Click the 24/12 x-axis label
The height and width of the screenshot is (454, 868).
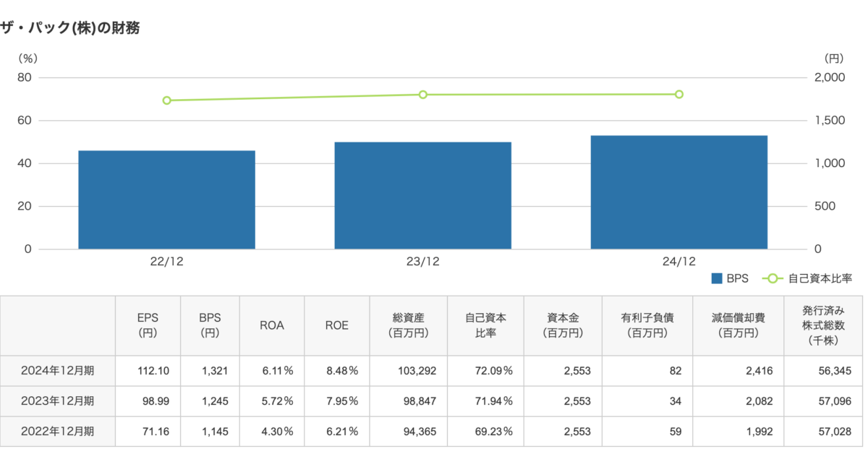point(678,262)
